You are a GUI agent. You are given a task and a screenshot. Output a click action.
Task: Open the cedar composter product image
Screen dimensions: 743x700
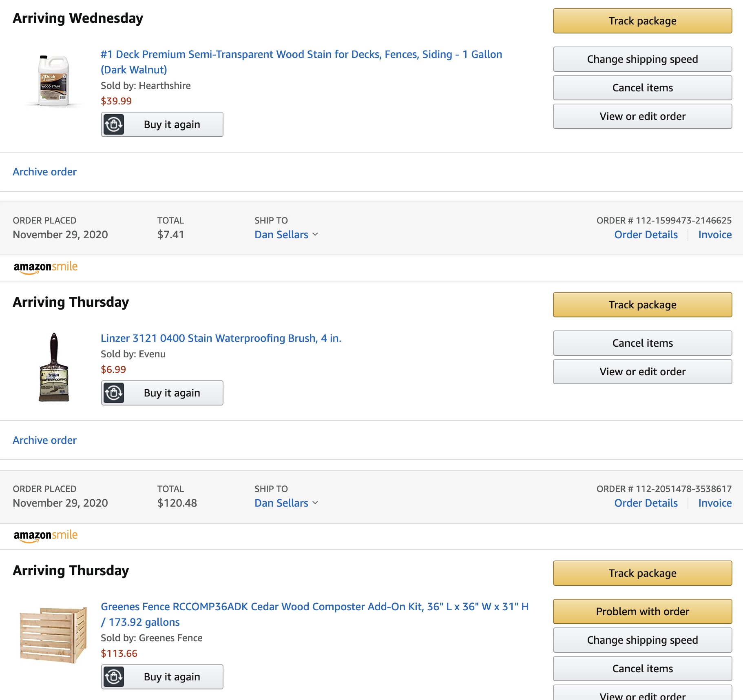point(53,635)
